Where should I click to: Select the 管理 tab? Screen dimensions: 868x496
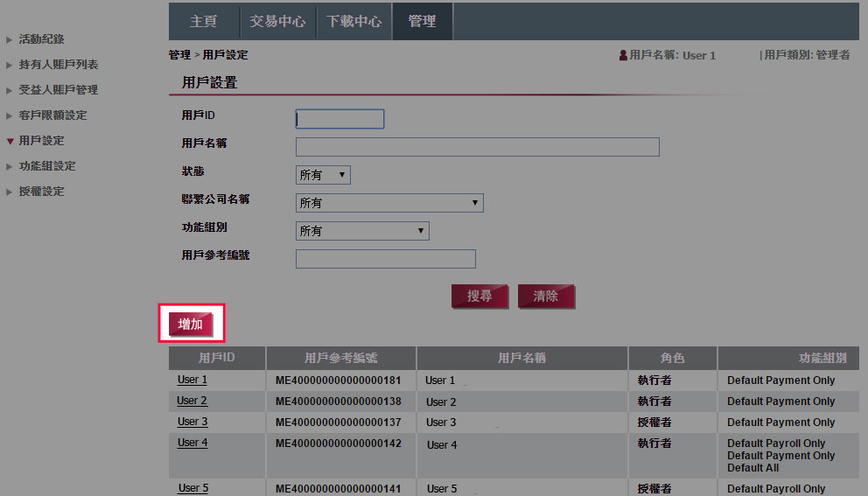pos(422,22)
